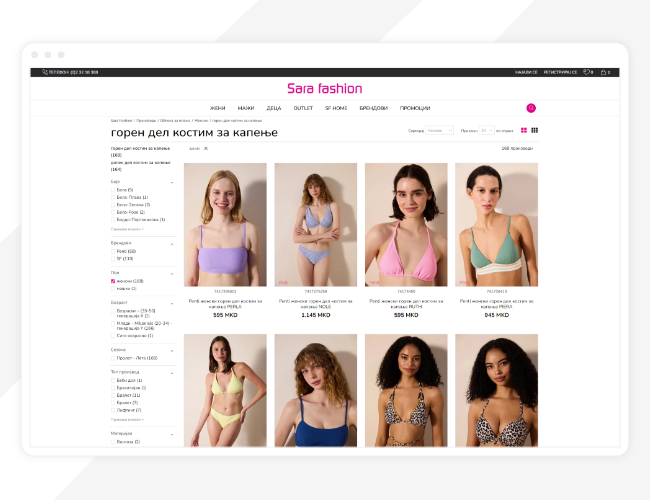Collapse the Брендови filter section

[x=172, y=244]
